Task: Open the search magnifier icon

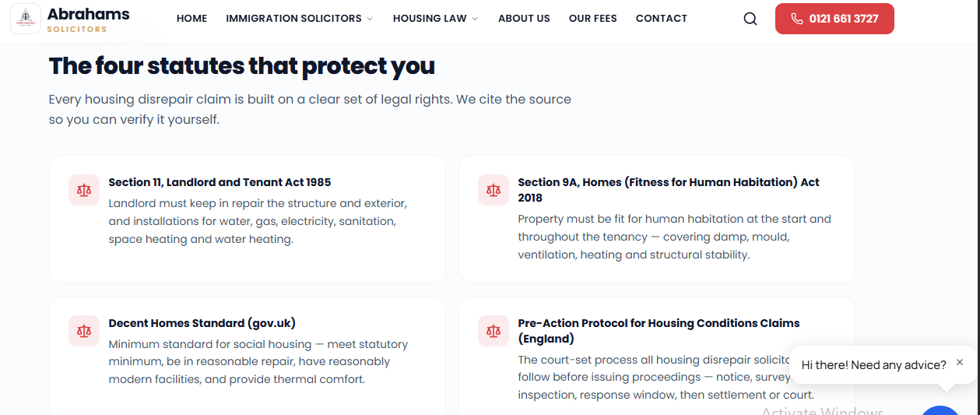Action: tap(750, 19)
